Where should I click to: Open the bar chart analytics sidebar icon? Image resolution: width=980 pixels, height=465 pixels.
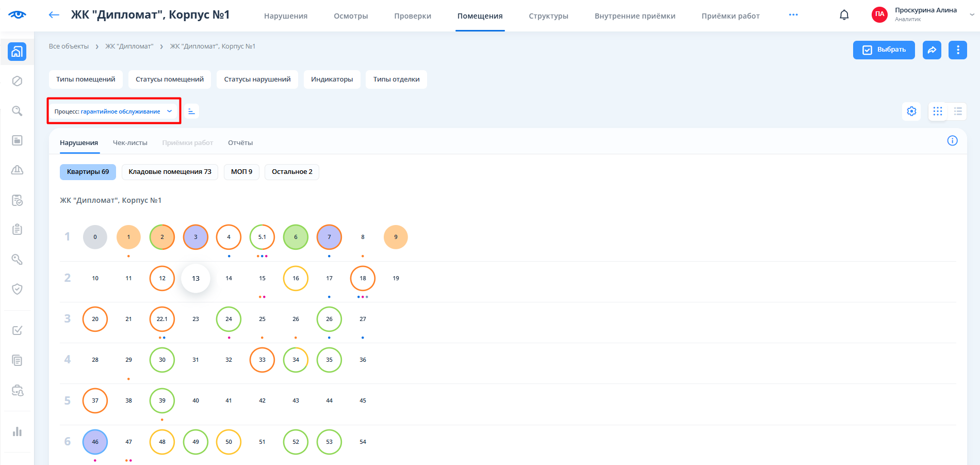17,431
